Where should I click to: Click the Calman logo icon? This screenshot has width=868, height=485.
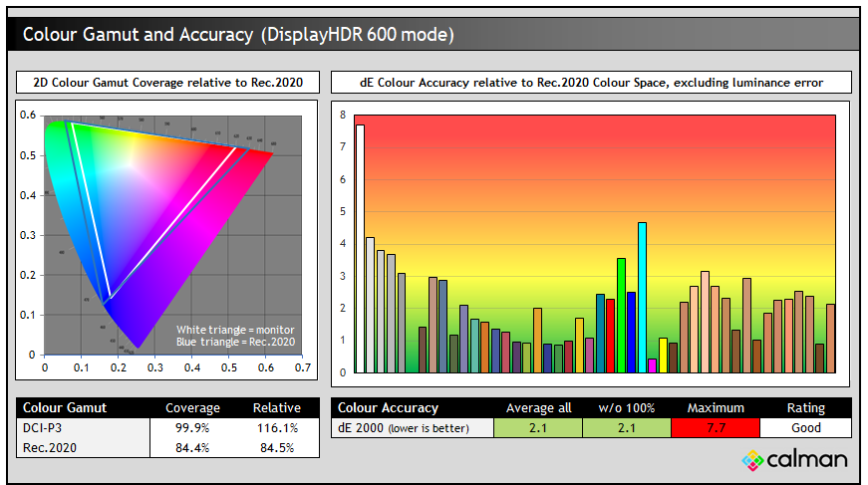(x=753, y=460)
